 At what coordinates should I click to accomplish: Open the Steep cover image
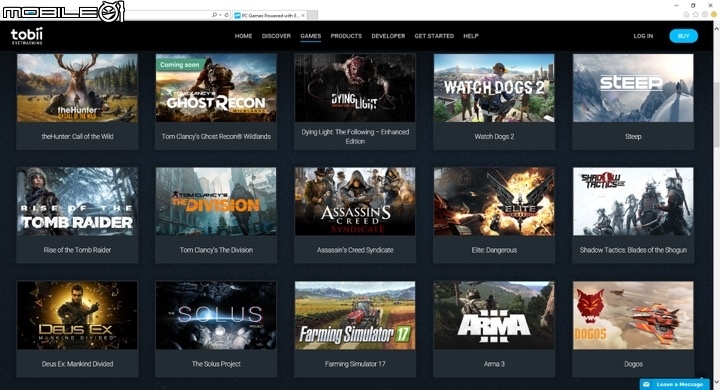[633, 88]
